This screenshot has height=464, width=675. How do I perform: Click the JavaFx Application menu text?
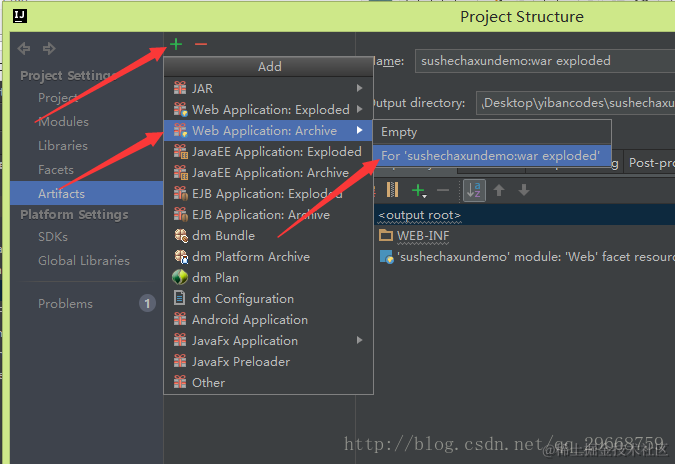coord(245,340)
